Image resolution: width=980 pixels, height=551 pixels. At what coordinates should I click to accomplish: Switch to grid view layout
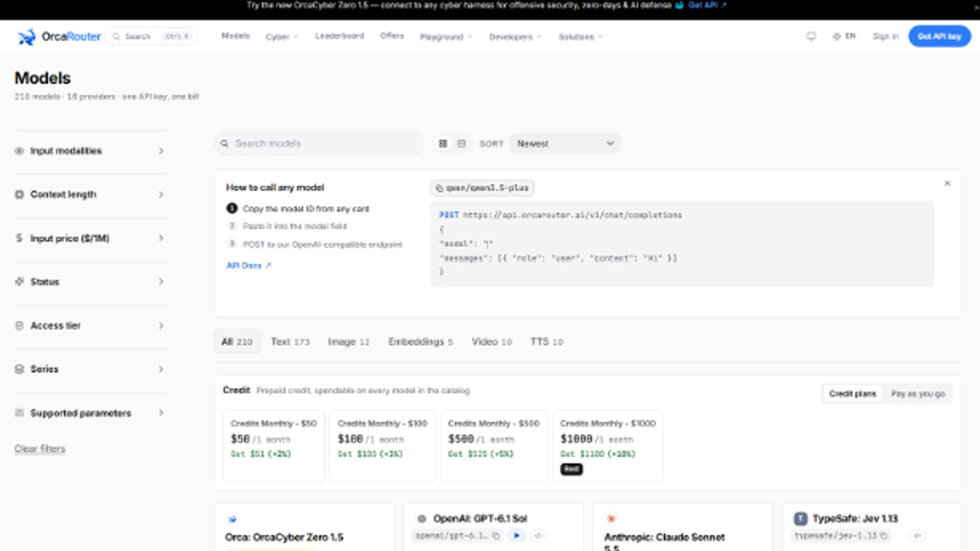tap(443, 144)
